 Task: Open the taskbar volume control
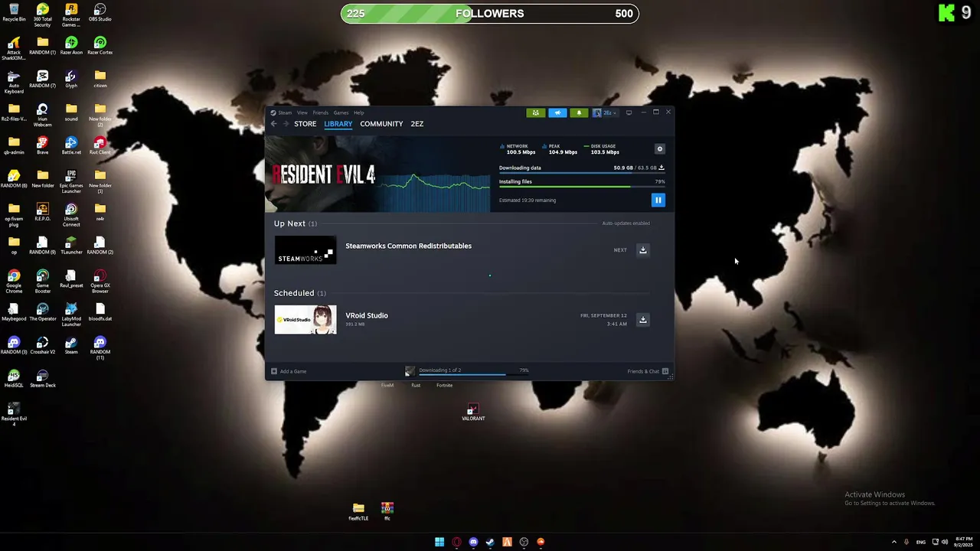click(945, 542)
